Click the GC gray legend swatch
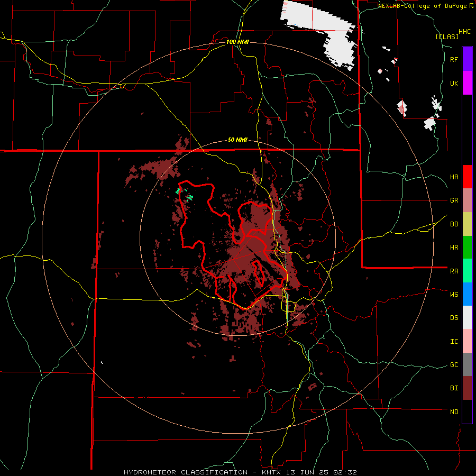The height and width of the screenshot is (476, 476). (467, 364)
